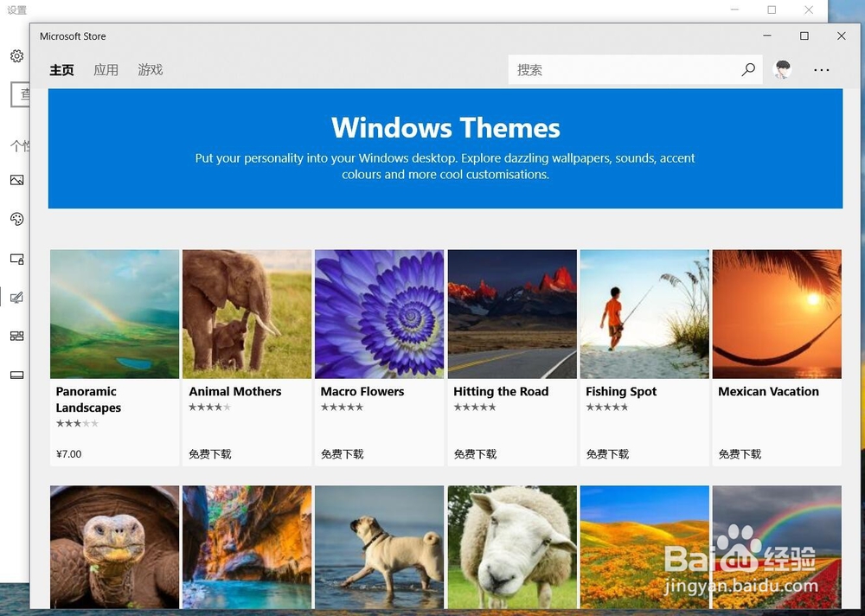Viewport: 865px width, 616px height.
Task: Open Fishing Spot beach thumbnail
Action: point(644,314)
